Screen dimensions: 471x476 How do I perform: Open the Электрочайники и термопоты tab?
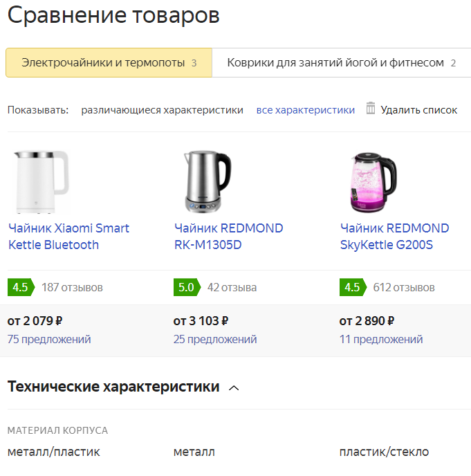pos(109,62)
